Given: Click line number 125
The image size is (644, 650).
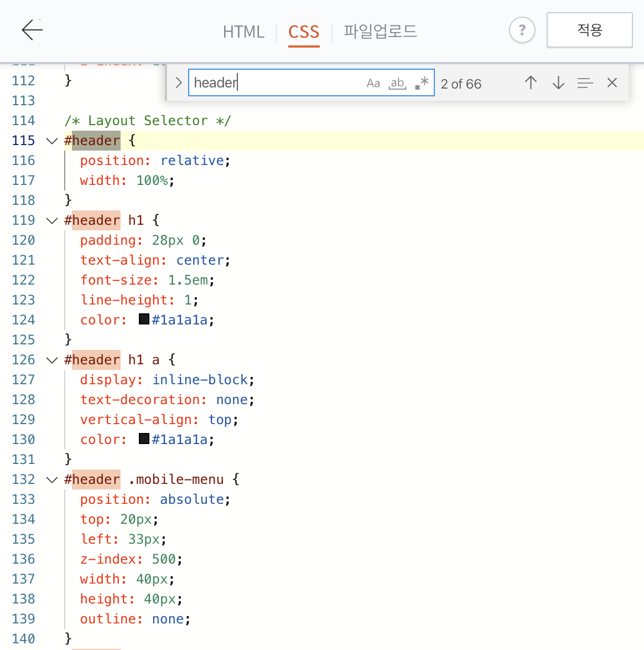Looking at the screenshot, I should tap(24, 340).
